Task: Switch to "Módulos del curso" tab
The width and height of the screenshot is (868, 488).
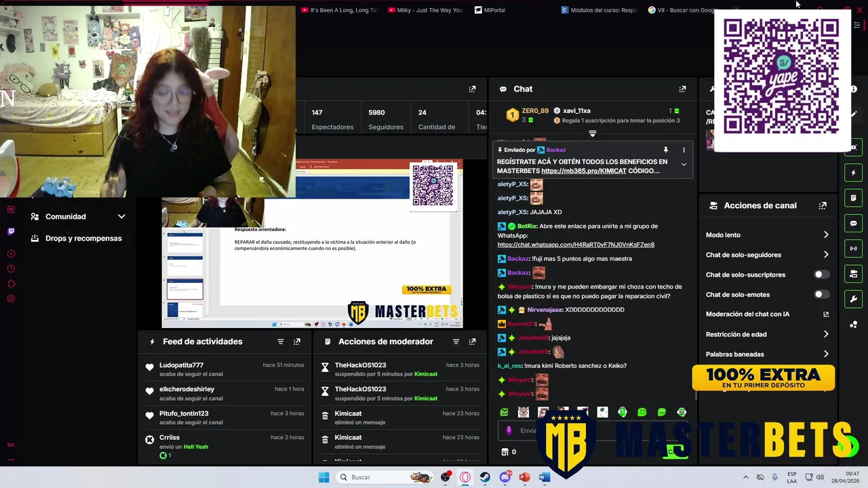Action: tap(599, 10)
